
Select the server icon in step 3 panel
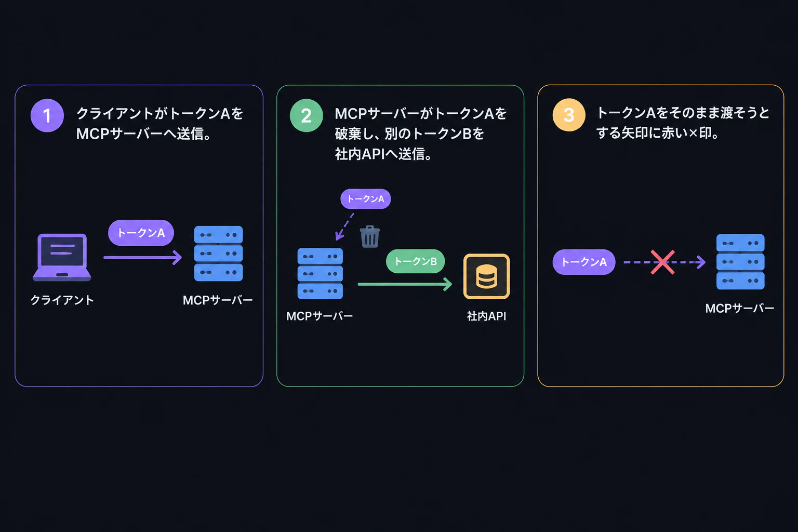coord(740,262)
